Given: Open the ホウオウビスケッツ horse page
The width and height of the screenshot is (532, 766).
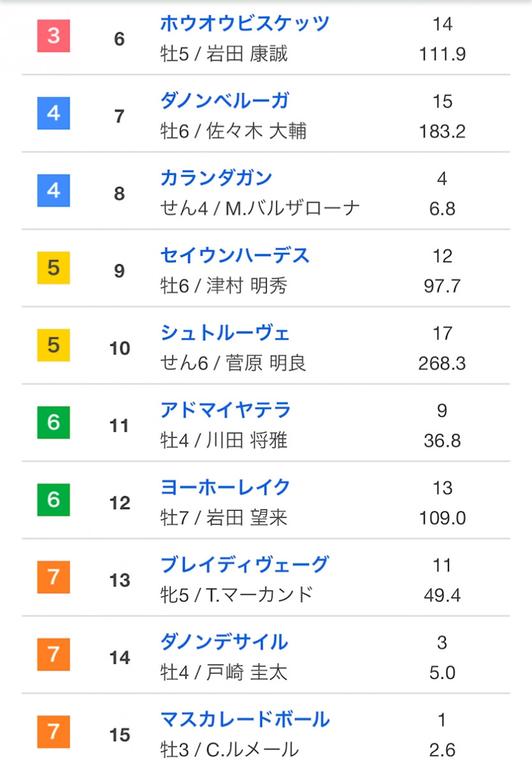Looking at the screenshot, I should tap(245, 24).
